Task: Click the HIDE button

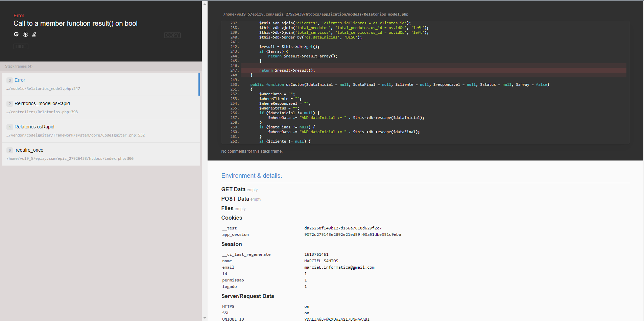Action: pos(21,46)
